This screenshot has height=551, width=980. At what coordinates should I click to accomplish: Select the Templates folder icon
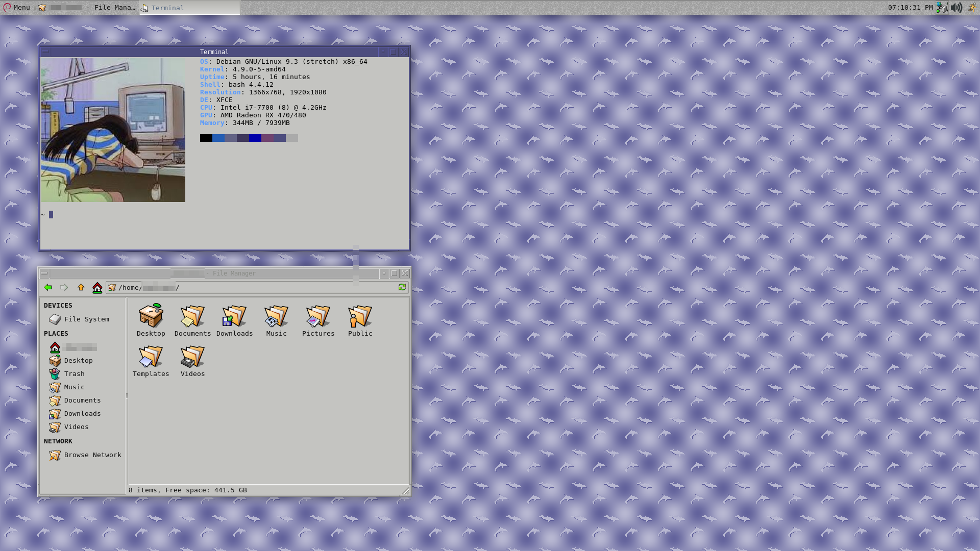pos(151,361)
